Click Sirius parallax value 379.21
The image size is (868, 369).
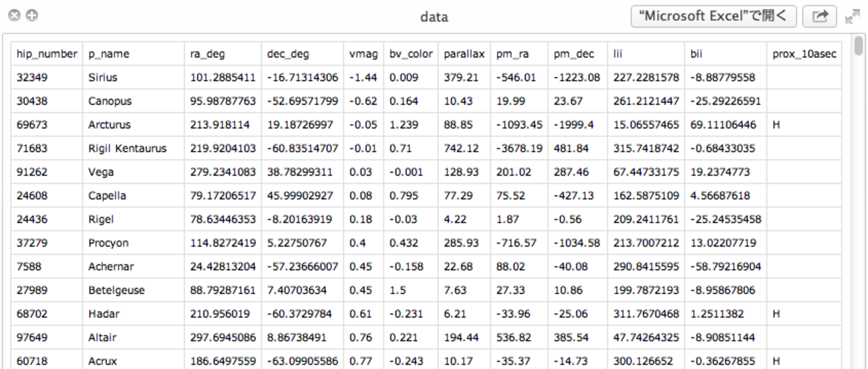461,78
